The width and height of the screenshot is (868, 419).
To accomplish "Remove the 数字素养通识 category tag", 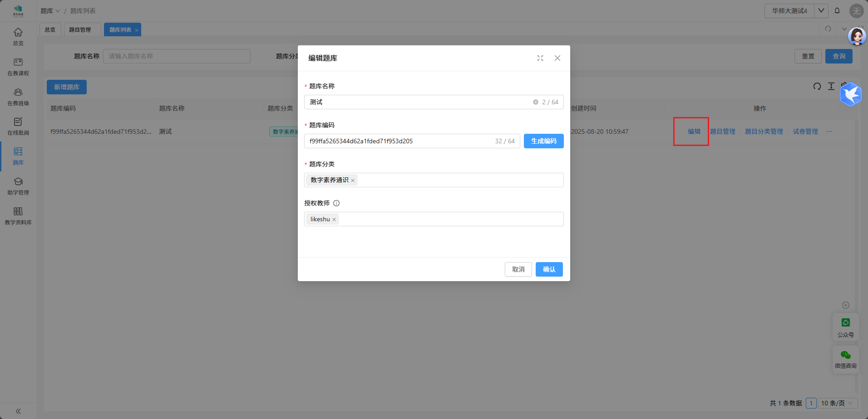I will [x=353, y=180].
